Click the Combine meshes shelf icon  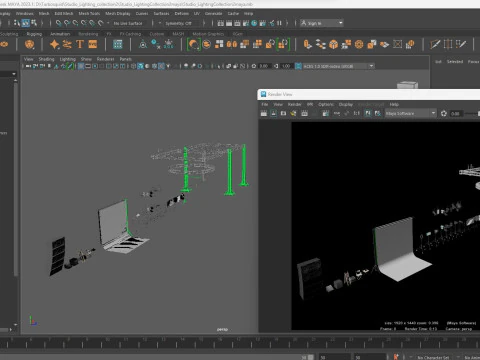click(219, 44)
